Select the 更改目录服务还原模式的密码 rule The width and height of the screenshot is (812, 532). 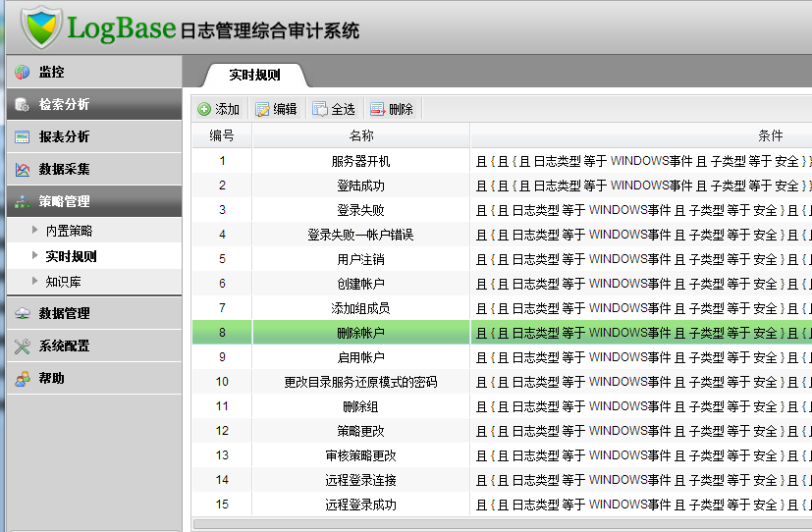coord(361,382)
